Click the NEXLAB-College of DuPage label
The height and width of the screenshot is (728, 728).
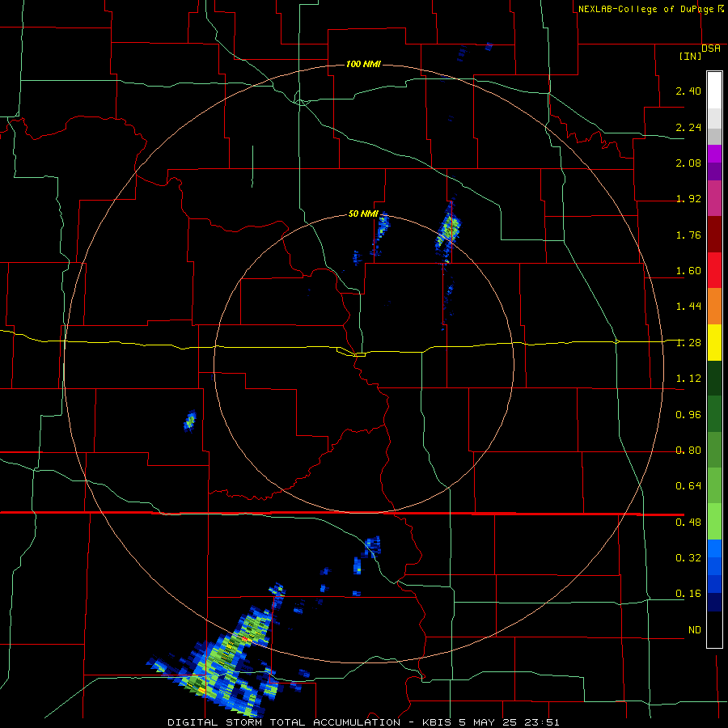645,9
